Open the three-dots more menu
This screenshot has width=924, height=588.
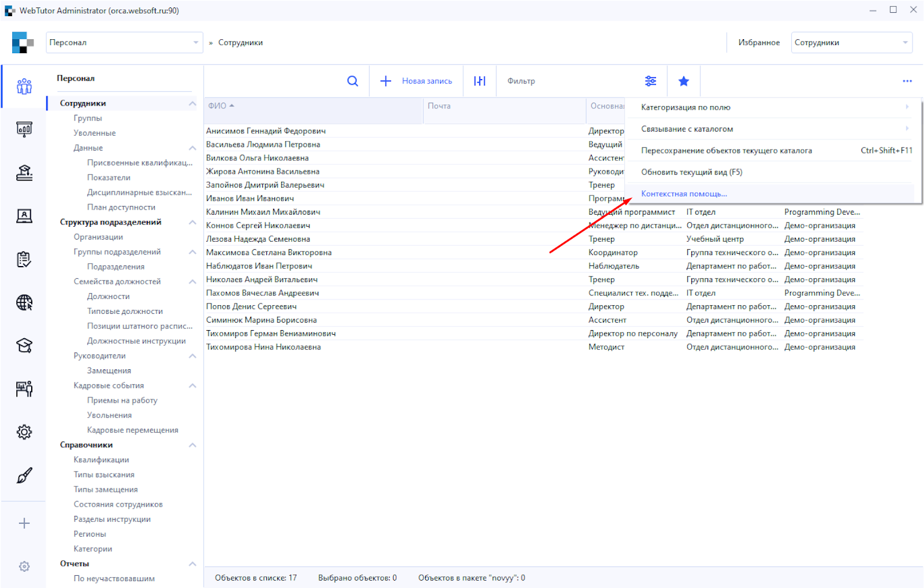907,81
